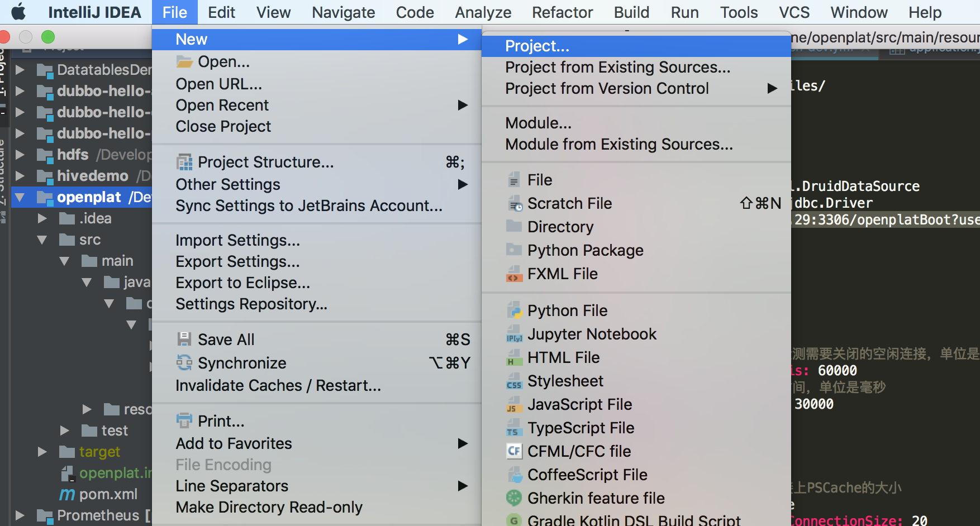Screen dimensions: 980x526
Task: Select the test folder in tree
Action: pyautogui.click(x=115, y=431)
